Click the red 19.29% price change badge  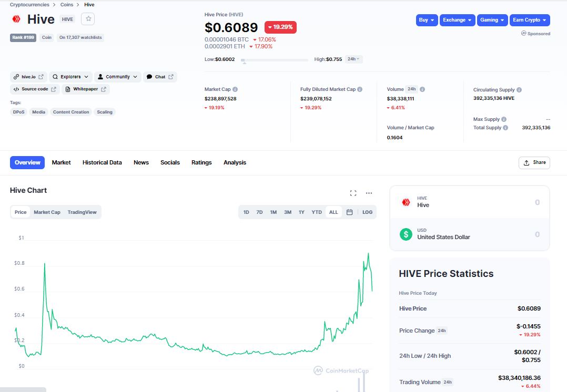point(281,27)
